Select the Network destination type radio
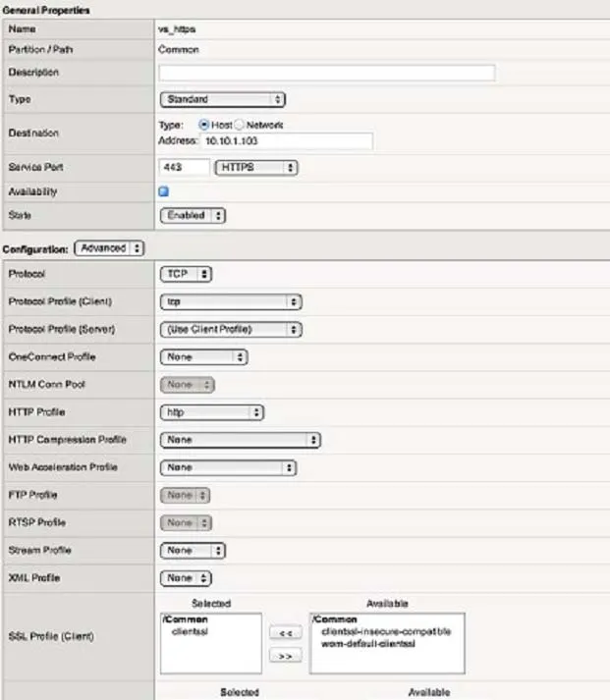This screenshot has width=610, height=700. coord(240,125)
